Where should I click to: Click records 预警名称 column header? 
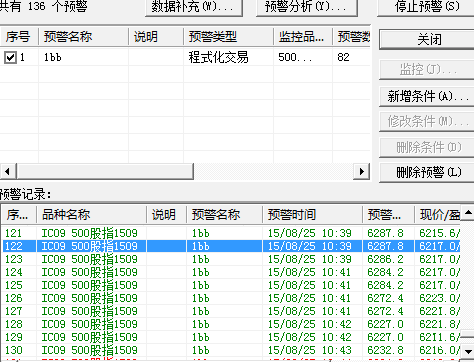click(x=224, y=215)
